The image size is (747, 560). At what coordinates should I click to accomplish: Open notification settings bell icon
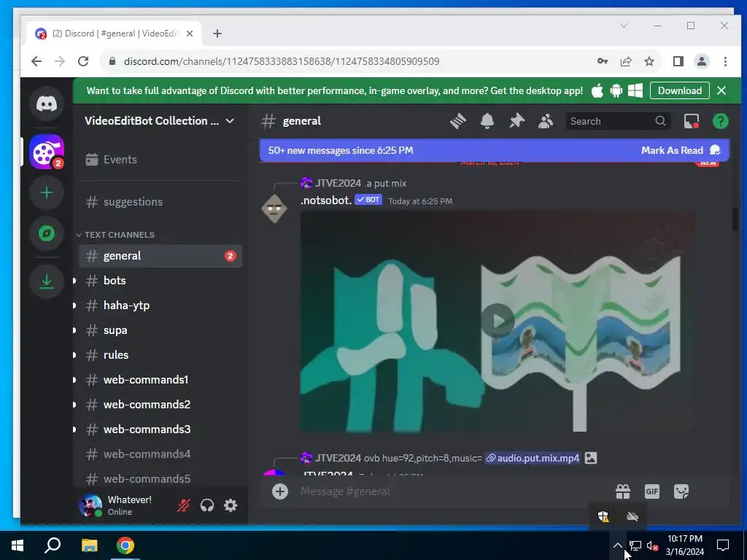(487, 122)
